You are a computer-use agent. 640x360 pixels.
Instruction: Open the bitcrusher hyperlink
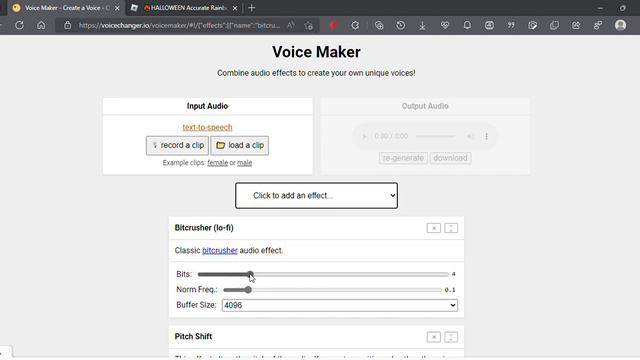click(220, 251)
